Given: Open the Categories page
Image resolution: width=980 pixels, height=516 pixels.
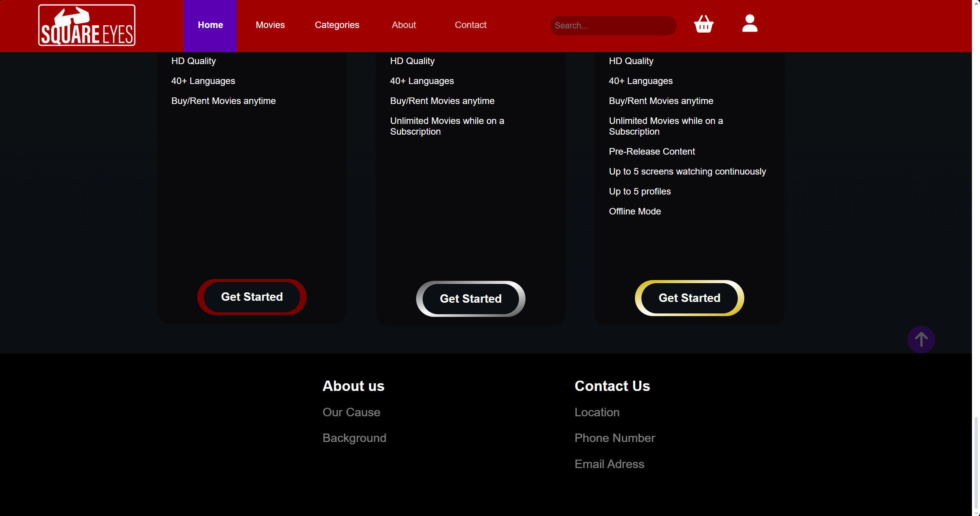Looking at the screenshot, I should click(x=337, y=25).
